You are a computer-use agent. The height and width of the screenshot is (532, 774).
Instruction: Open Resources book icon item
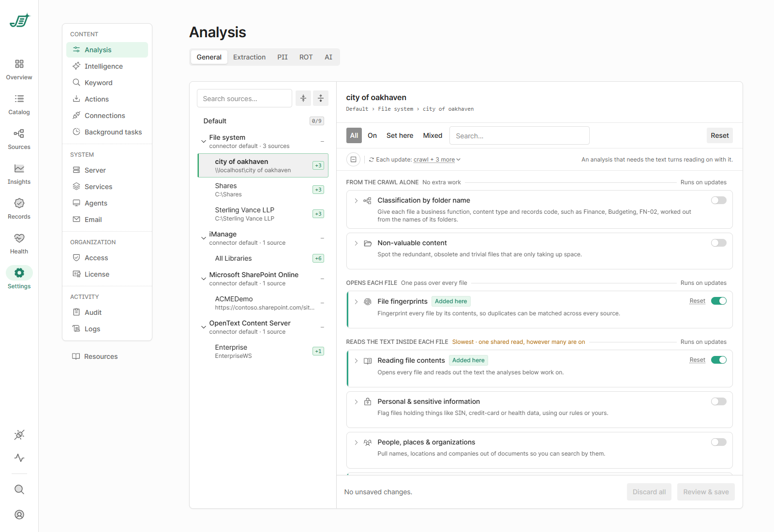coord(95,356)
